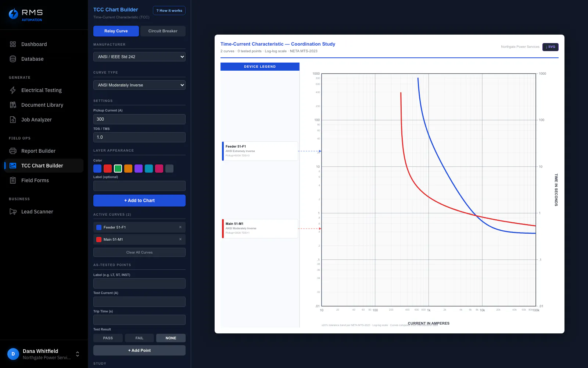
Task: Open Dashboard grid icon
Action: click(13, 44)
